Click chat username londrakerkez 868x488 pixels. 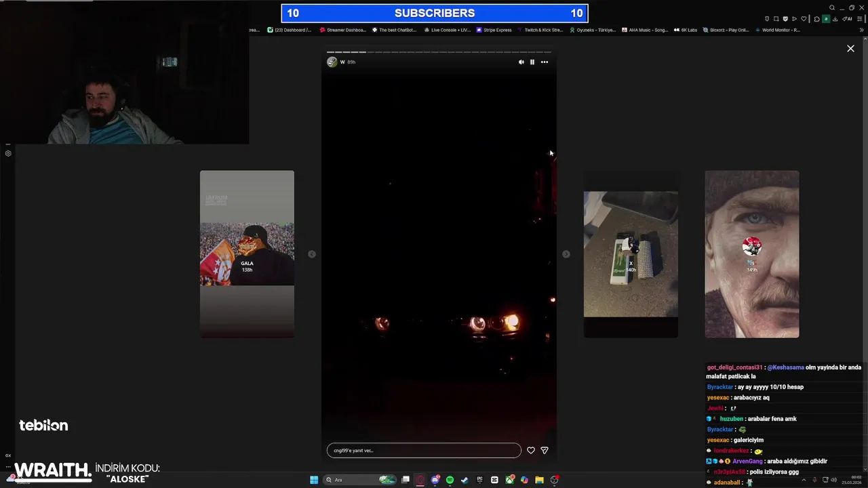point(732,451)
